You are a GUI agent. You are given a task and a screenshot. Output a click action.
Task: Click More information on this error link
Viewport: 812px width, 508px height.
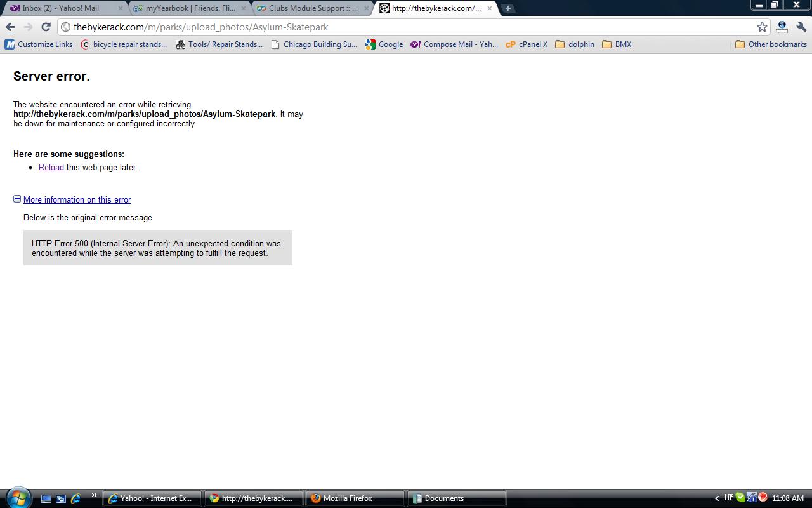[x=77, y=199]
